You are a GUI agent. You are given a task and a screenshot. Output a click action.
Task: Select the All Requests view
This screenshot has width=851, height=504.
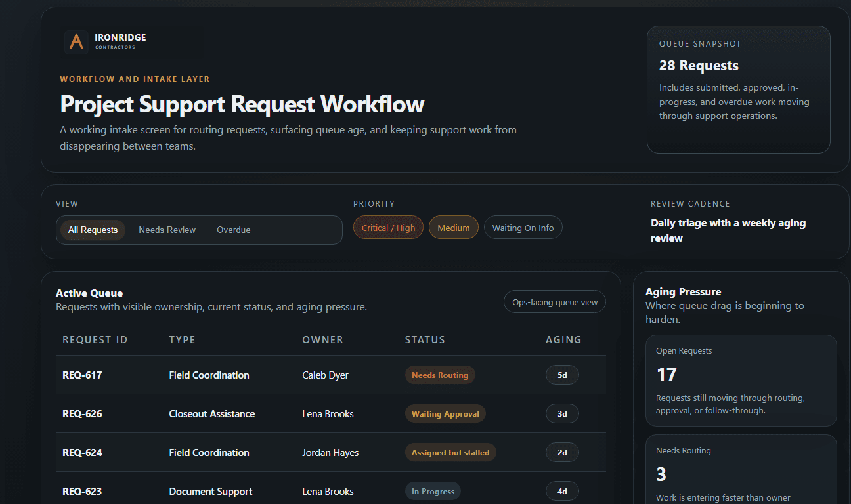click(x=93, y=230)
